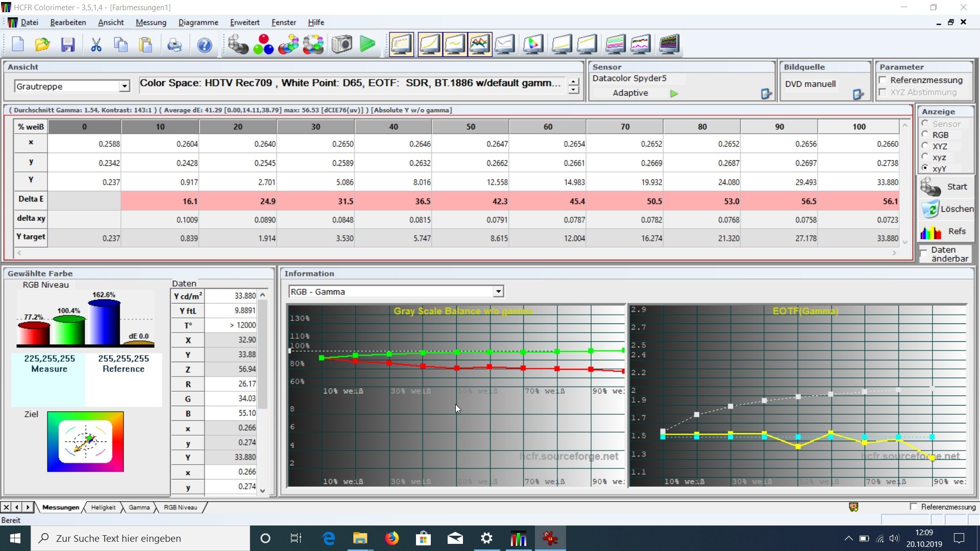Click the camera icon in toolbar

[x=342, y=44]
